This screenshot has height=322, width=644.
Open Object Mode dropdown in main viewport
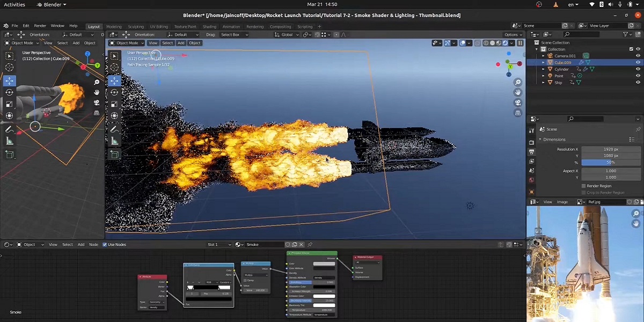[128, 43]
